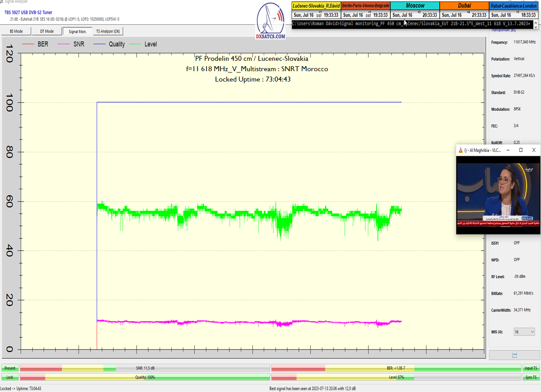541x392 pixels.
Task: Switch to BS Mode tab
Action: 16,32
